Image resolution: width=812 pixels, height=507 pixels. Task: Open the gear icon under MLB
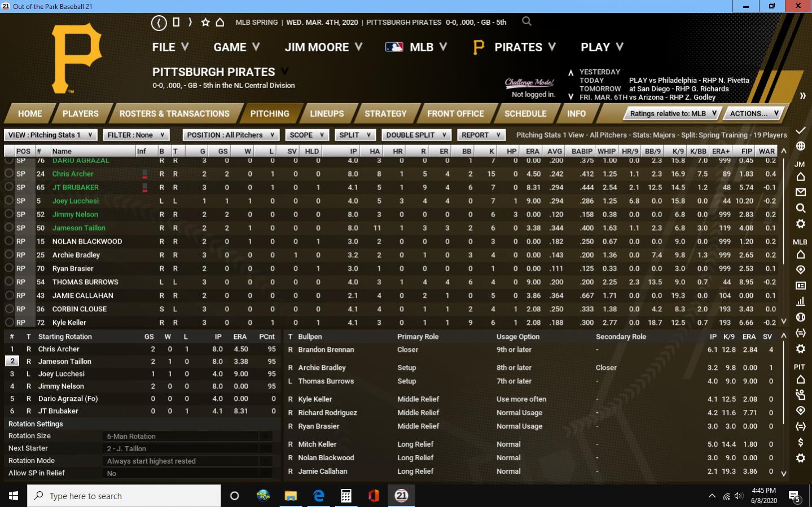(x=800, y=349)
